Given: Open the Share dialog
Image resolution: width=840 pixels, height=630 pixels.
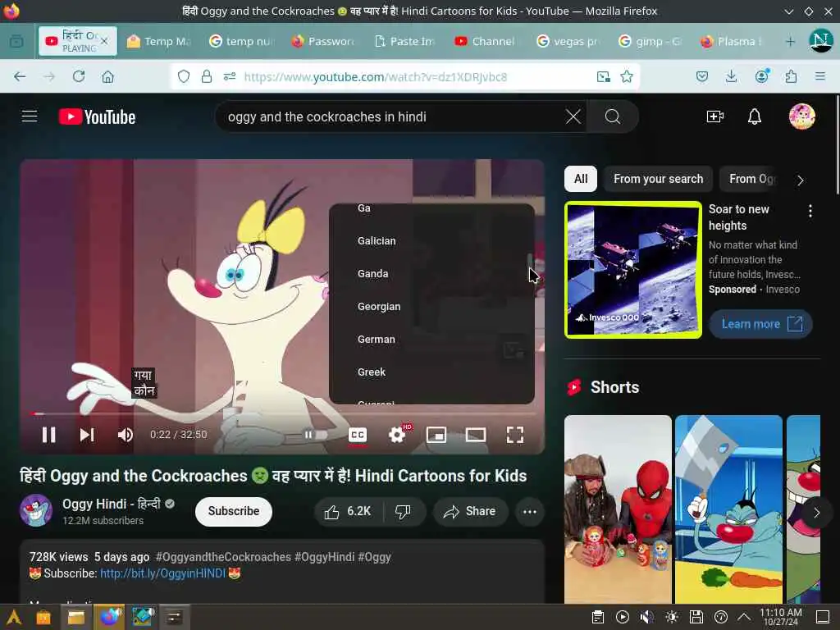Looking at the screenshot, I should [x=470, y=512].
